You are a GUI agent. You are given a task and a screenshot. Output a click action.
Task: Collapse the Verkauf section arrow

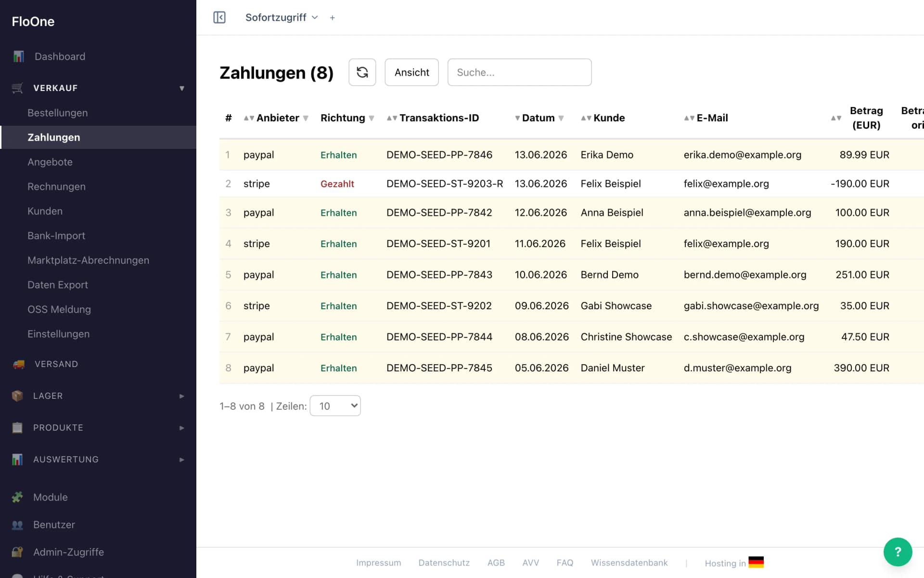pyautogui.click(x=182, y=88)
